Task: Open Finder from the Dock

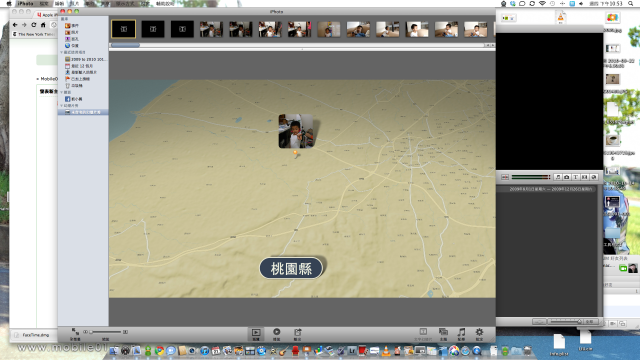Action: click(x=114, y=351)
